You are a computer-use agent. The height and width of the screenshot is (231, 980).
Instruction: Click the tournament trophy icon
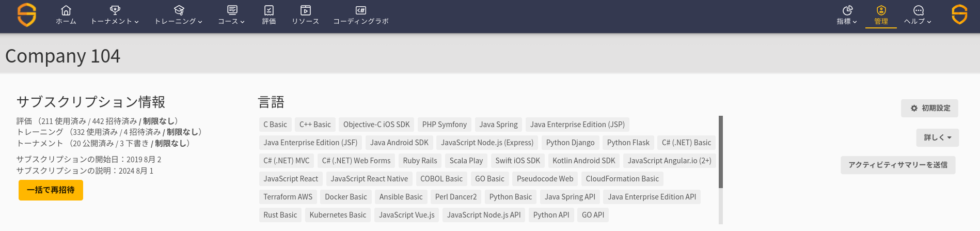pyautogui.click(x=115, y=10)
